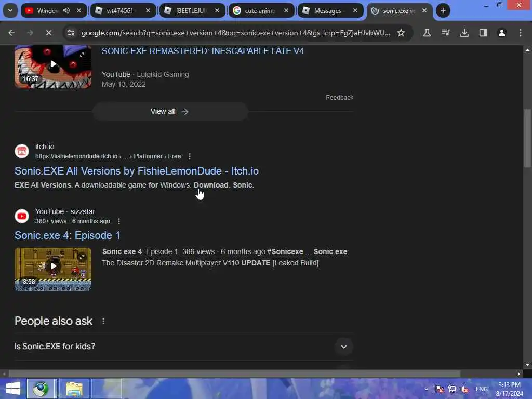
Task: Select the sonic.exe search tab
Action: 400,10
